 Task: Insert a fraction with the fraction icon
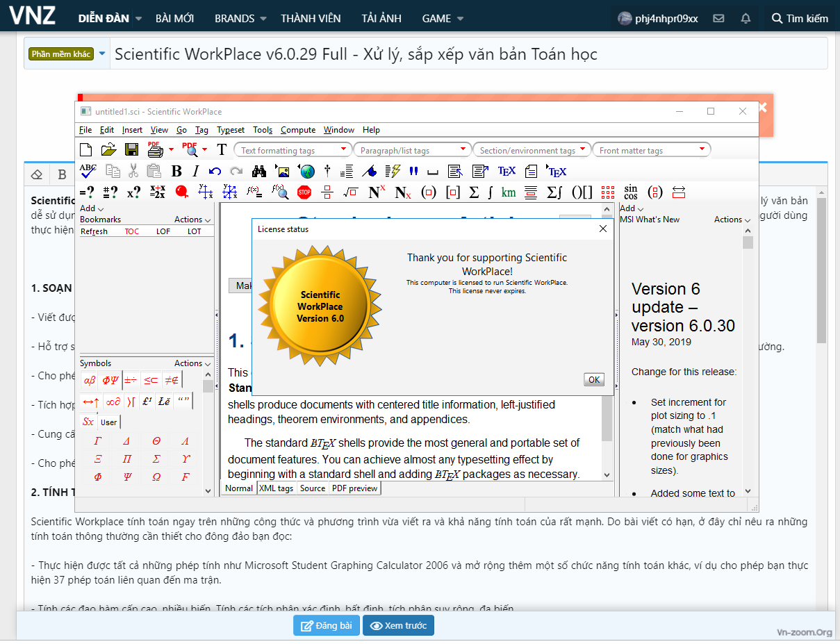[x=327, y=192]
